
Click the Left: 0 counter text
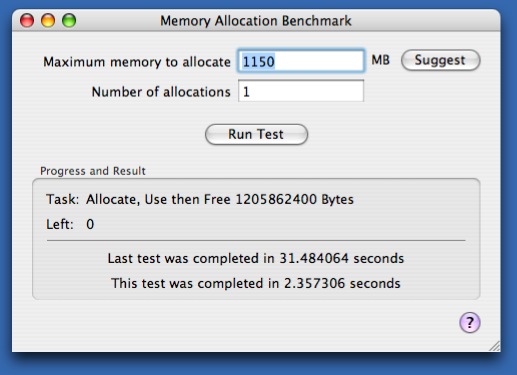tap(70, 224)
